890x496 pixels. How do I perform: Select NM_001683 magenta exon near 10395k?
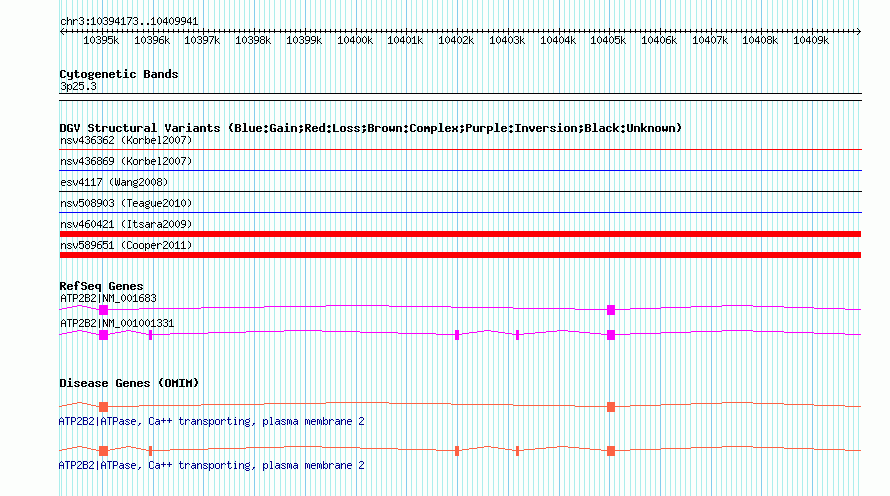[103, 310]
